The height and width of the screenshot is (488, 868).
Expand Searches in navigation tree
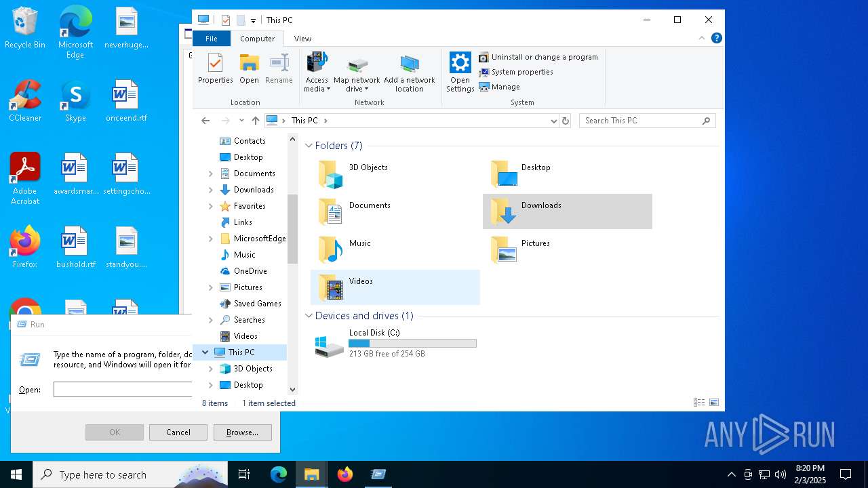pyautogui.click(x=211, y=320)
